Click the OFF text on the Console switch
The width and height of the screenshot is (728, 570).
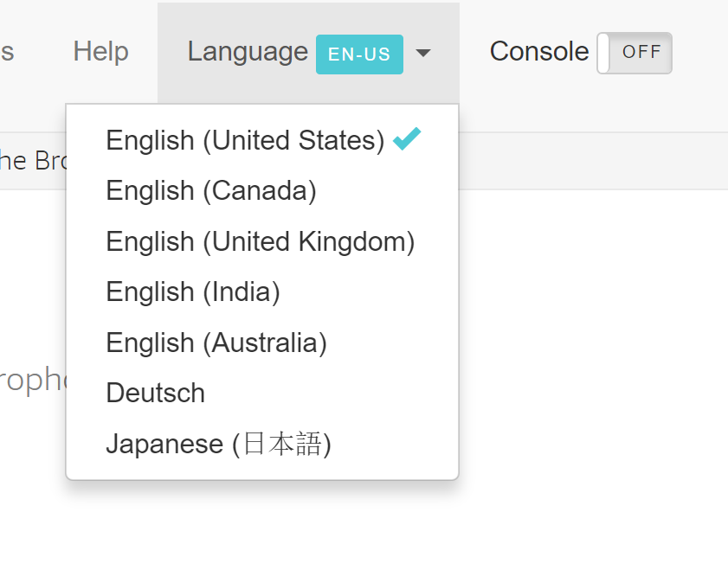point(641,52)
